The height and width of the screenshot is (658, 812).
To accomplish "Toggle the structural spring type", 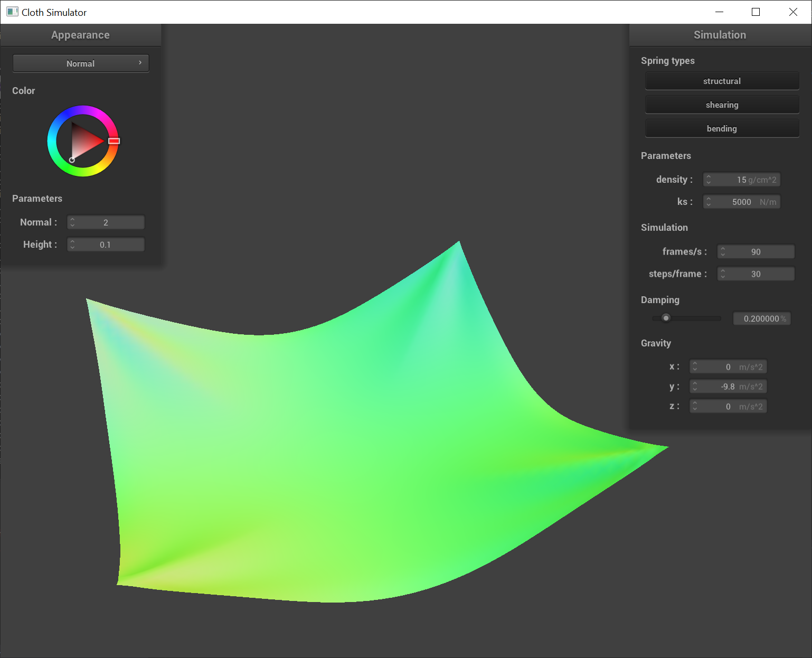I will click(x=722, y=81).
